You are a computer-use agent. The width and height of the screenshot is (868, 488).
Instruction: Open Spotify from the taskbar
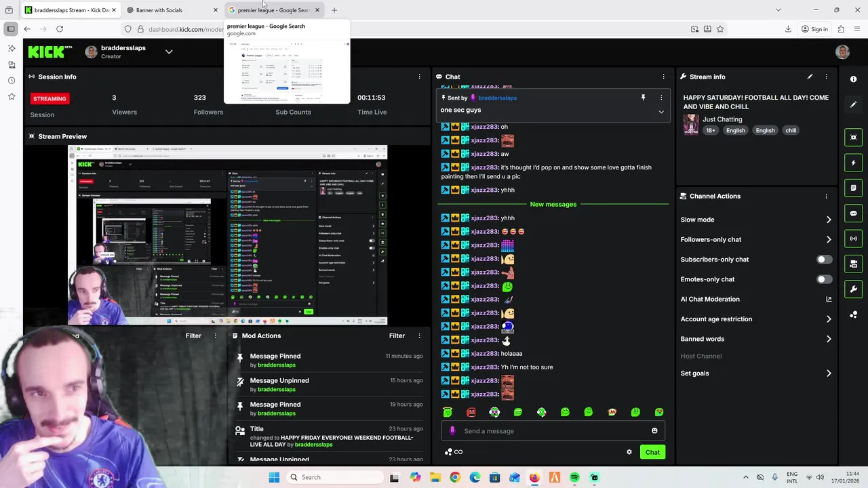pos(574,477)
